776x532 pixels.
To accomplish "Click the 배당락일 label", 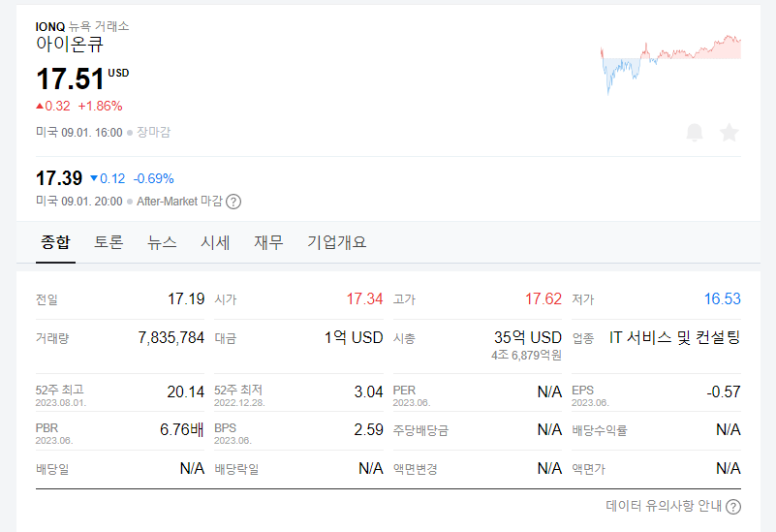I will point(236,469).
